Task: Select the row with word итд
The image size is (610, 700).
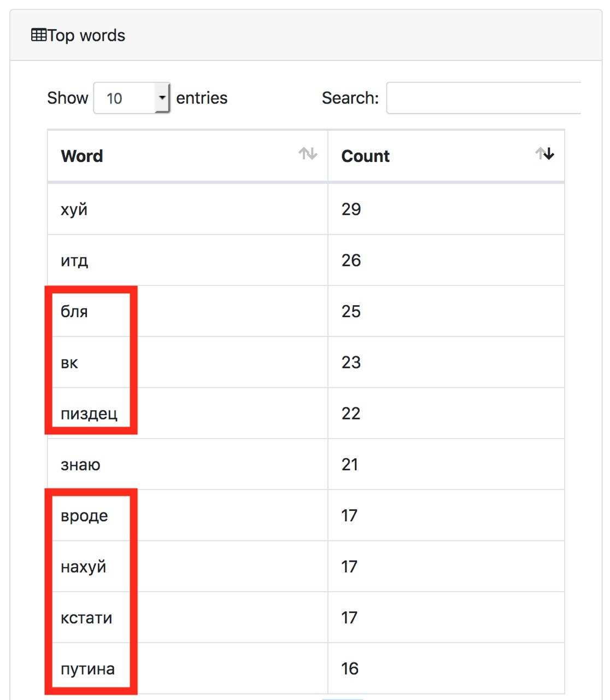Action: (x=306, y=260)
